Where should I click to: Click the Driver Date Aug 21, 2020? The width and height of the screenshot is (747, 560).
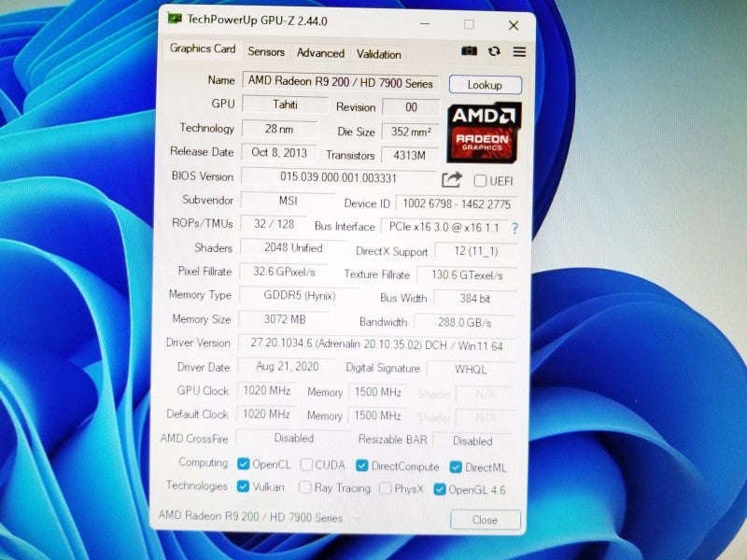(287, 366)
